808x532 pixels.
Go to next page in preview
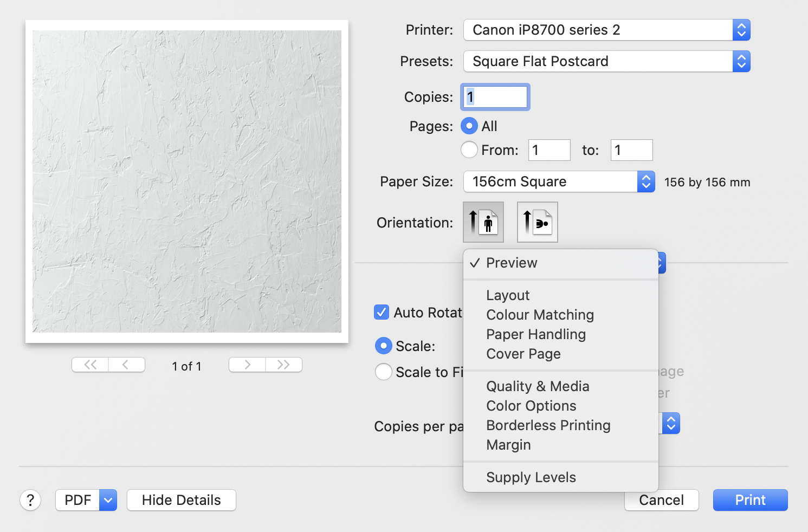click(247, 365)
